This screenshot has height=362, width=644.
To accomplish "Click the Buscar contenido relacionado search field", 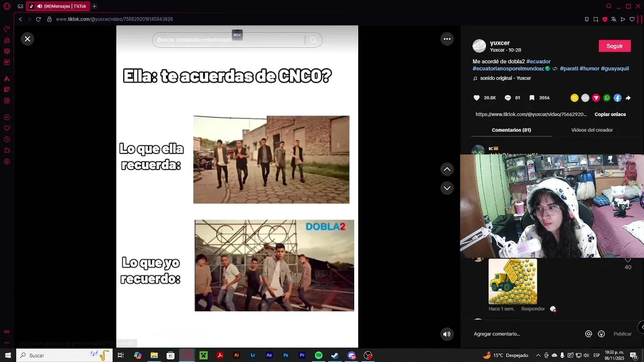I will (228, 40).
